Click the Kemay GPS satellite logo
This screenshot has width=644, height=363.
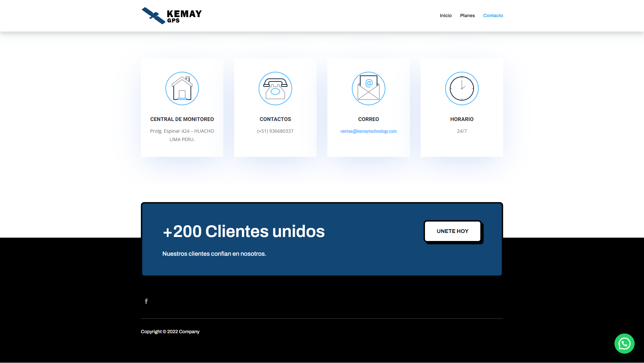point(171,16)
